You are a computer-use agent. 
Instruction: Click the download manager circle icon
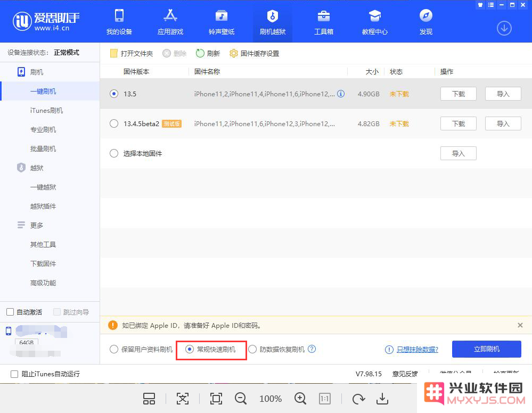[504, 28]
